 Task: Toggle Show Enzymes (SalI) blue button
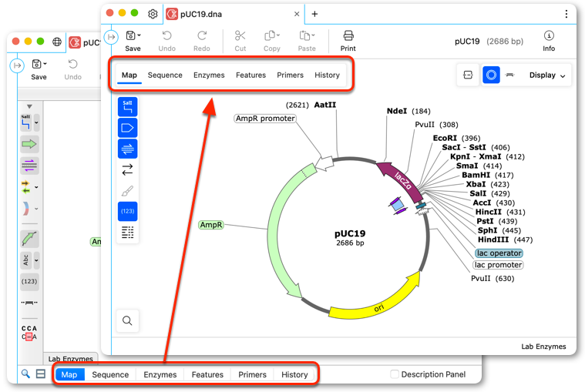[x=128, y=106]
